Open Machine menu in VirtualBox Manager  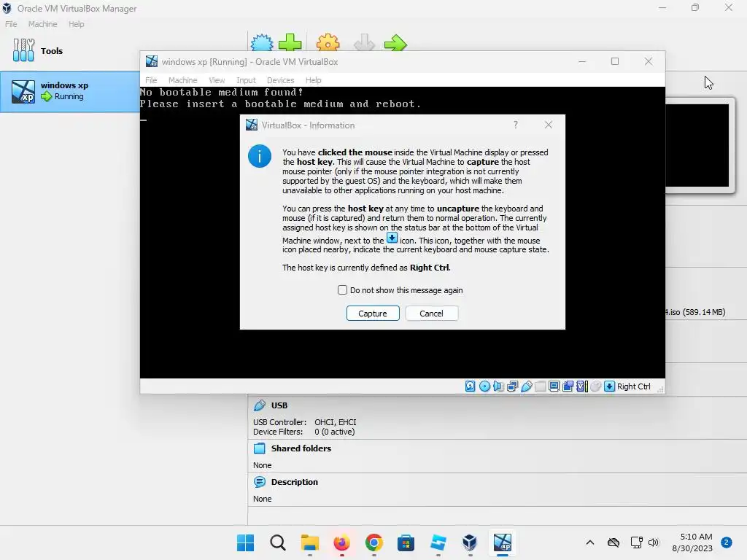(42, 24)
